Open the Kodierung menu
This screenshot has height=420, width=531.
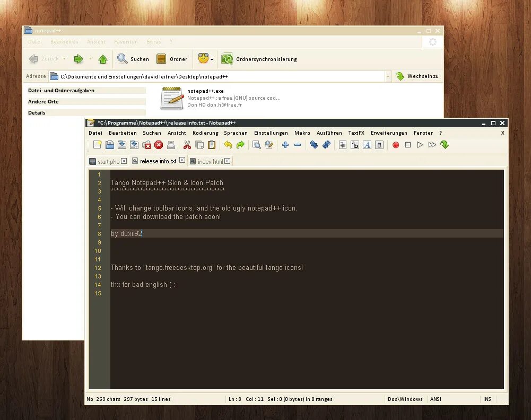[x=205, y=133]
